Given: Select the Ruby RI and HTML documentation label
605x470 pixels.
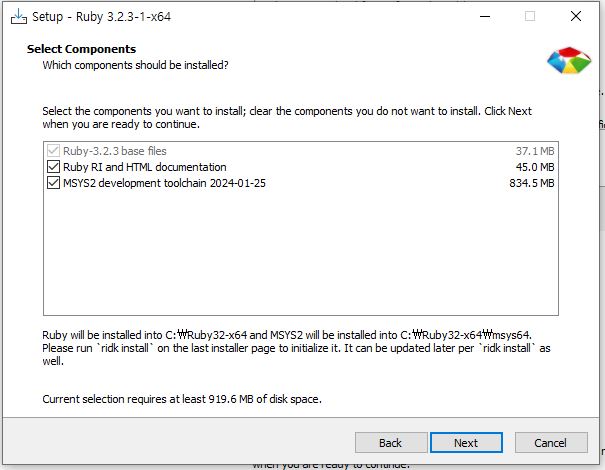Looking at the screenshot, I should click(145, 167).
